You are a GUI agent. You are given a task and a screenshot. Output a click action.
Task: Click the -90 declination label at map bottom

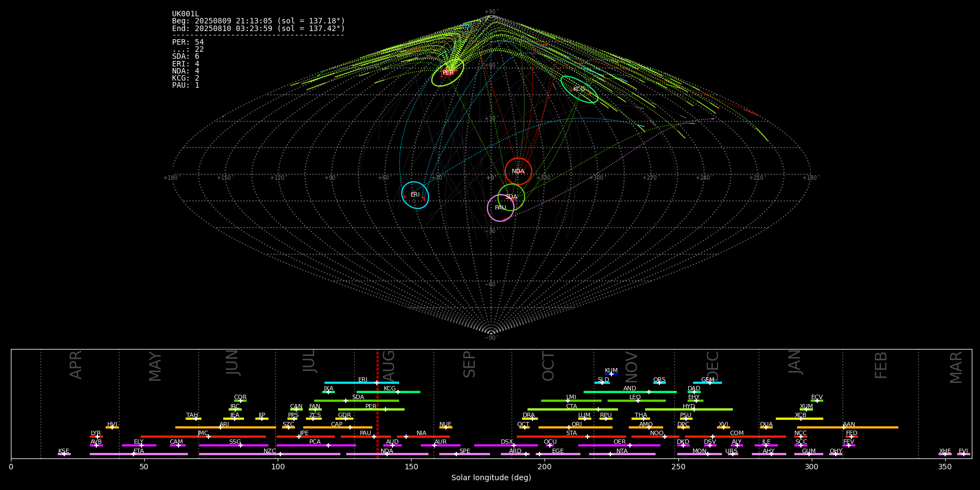tap(491, 338)
